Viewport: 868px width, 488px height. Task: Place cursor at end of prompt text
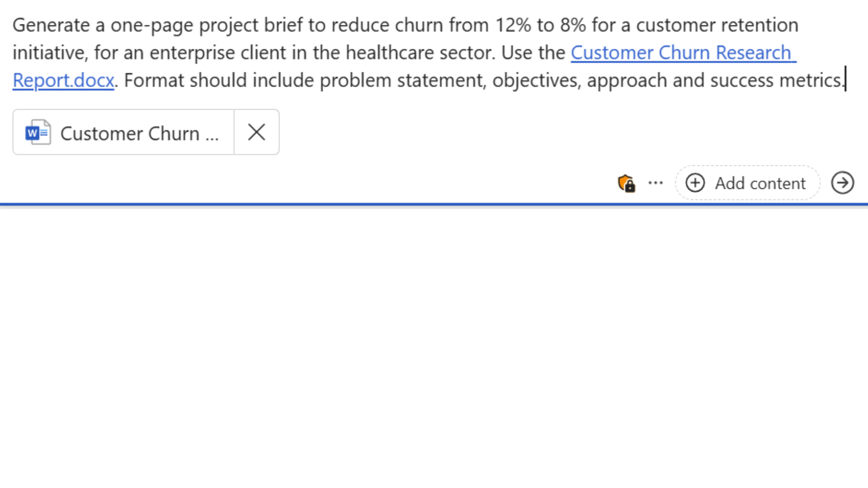click(x=845, y=80)
